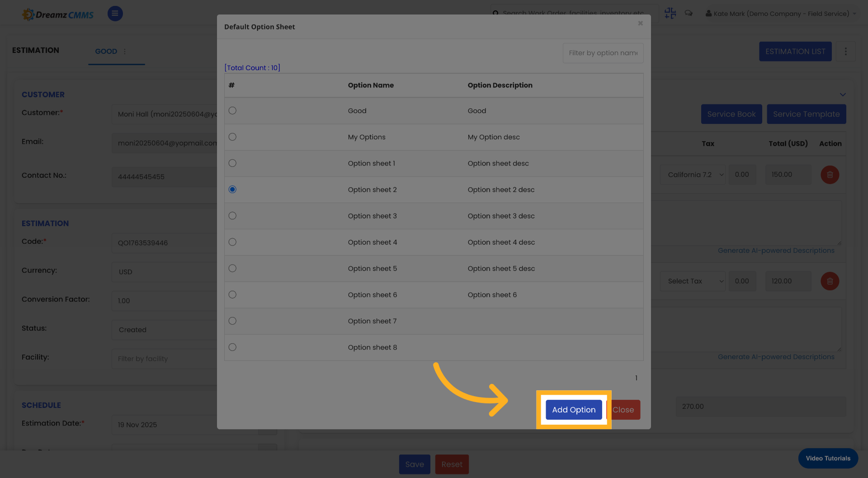This screenshot has width=868, height=478.
Task: Select the My Options radio button
Action: coord(232,137)
